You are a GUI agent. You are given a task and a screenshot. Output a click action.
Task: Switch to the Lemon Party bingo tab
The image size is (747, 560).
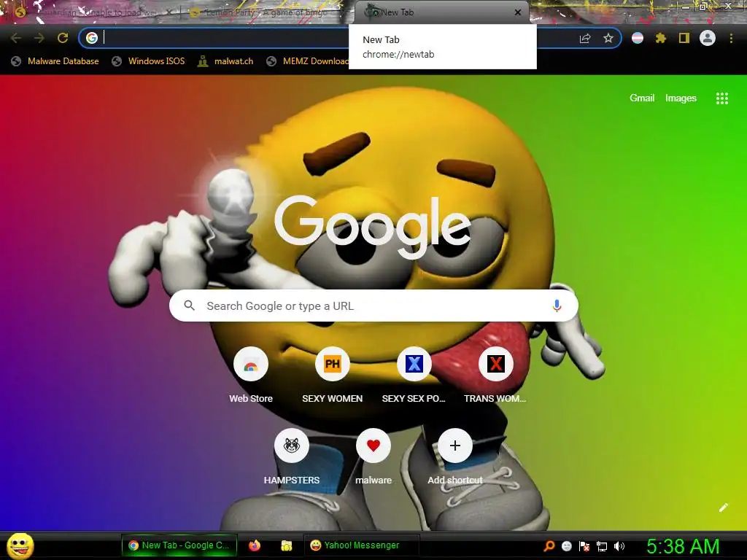(x=264, y=12)
